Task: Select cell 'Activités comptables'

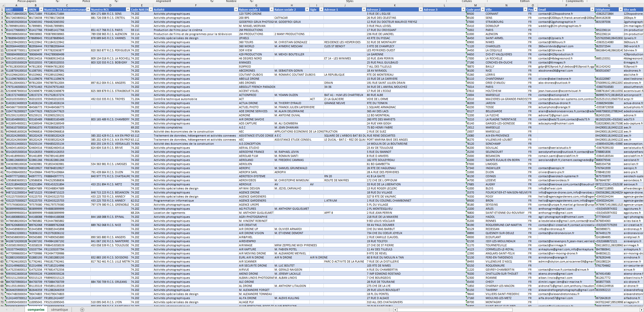Action: point(196,127)
